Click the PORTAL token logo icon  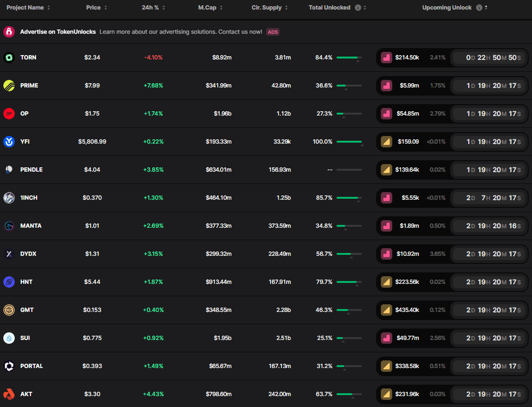(9, 366)
